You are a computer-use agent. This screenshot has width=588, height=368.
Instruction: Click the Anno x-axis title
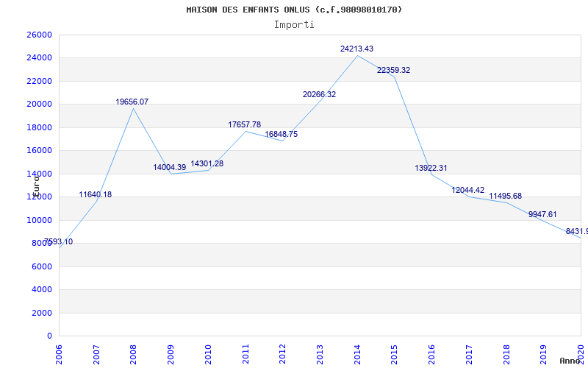tap(570, 361)
